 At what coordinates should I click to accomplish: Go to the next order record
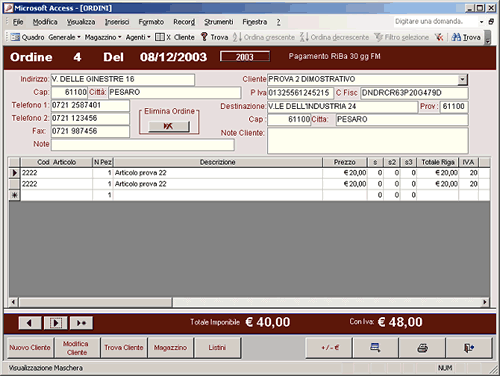(56, 323)
